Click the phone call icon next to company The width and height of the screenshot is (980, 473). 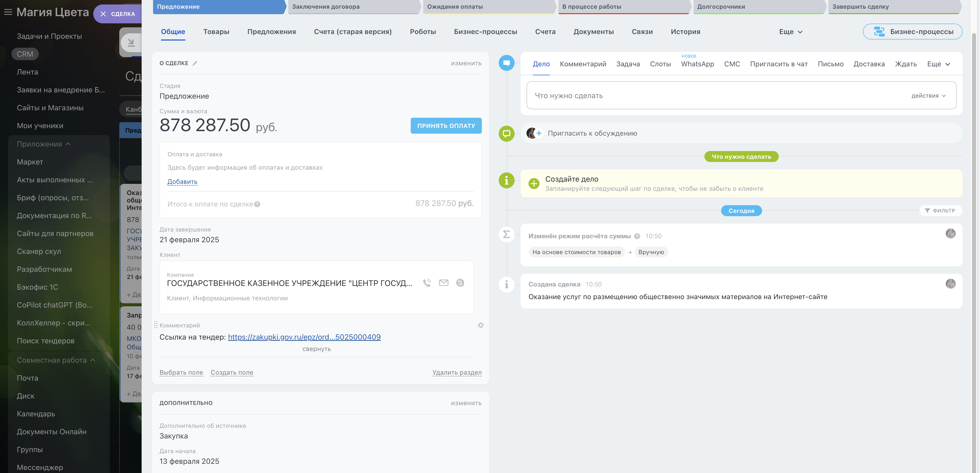coord(427,282)
